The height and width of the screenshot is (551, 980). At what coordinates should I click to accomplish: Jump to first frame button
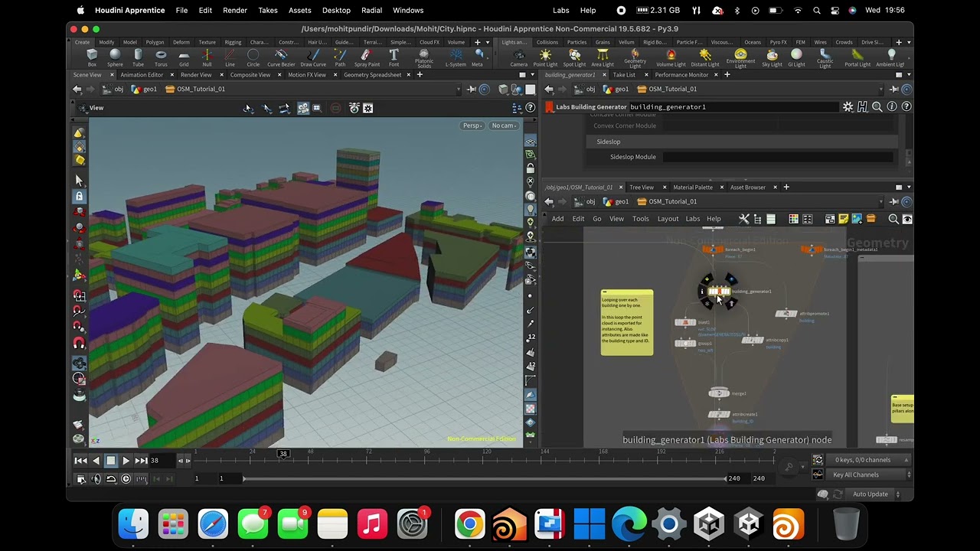point(80,461)
